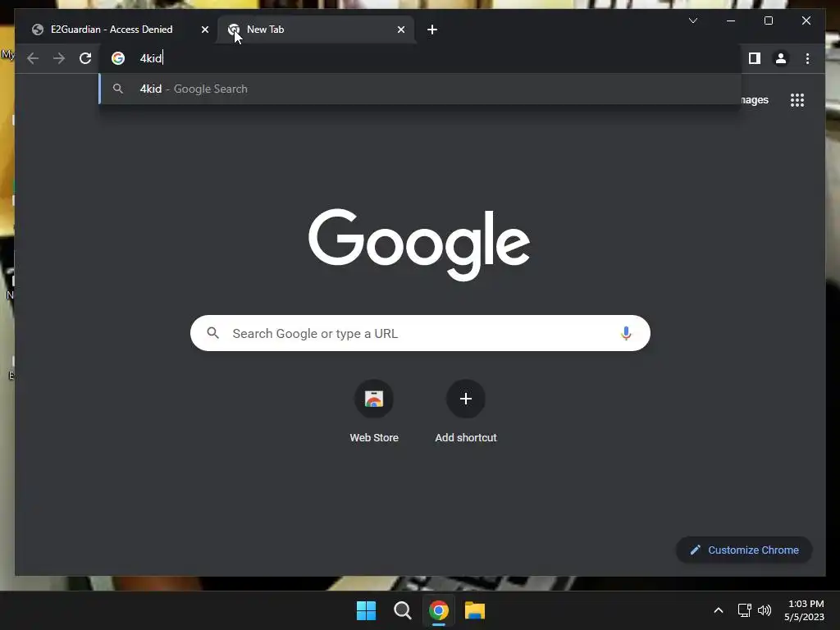Reload the current page
840x630 pixels.
point(85,58)
